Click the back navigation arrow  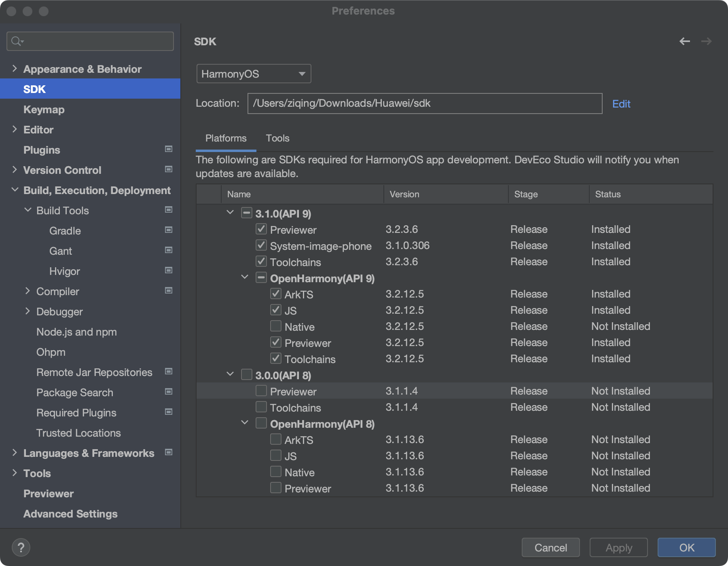coord(684,41)
